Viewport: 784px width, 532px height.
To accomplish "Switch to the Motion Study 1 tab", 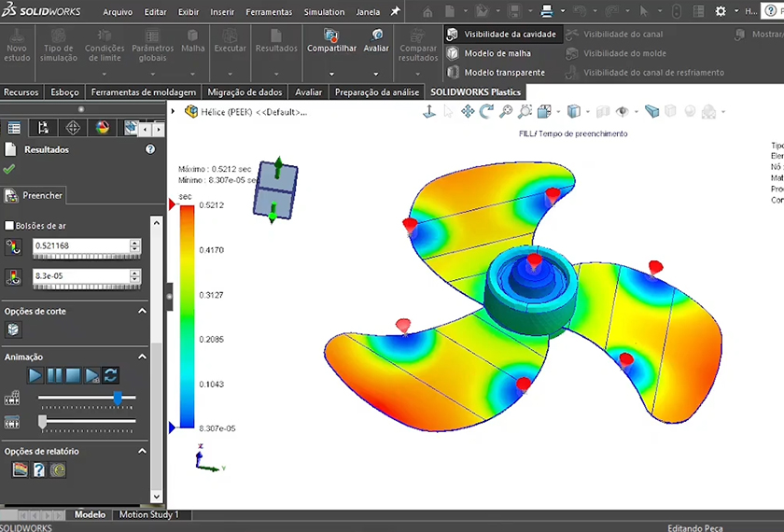I will (x=148, y=514).
